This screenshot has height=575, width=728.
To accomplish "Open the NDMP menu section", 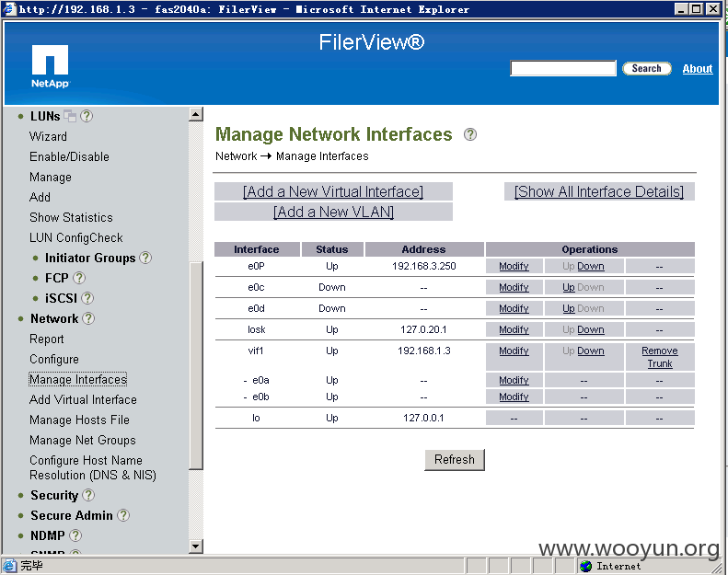I will (x=47, y=535).
